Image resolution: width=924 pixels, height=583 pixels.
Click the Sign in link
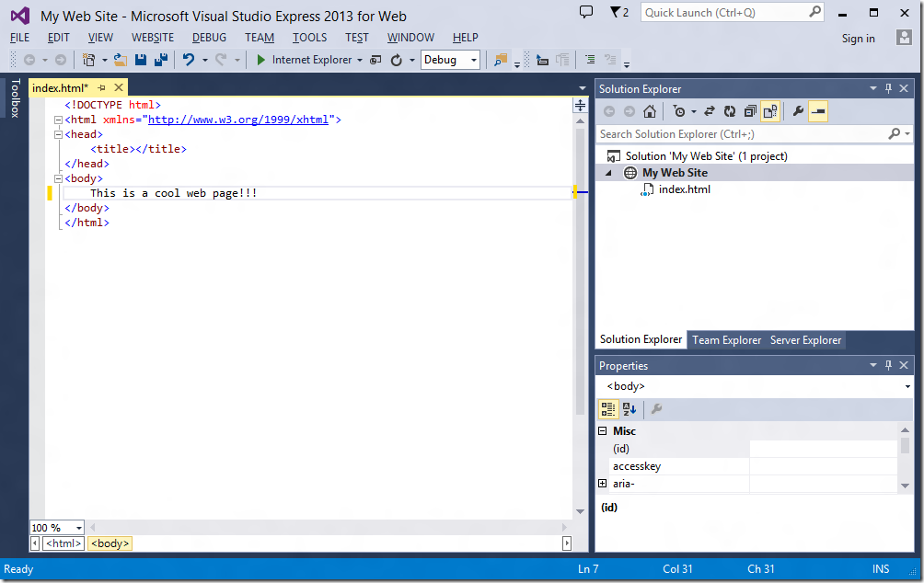coord(858,39)
